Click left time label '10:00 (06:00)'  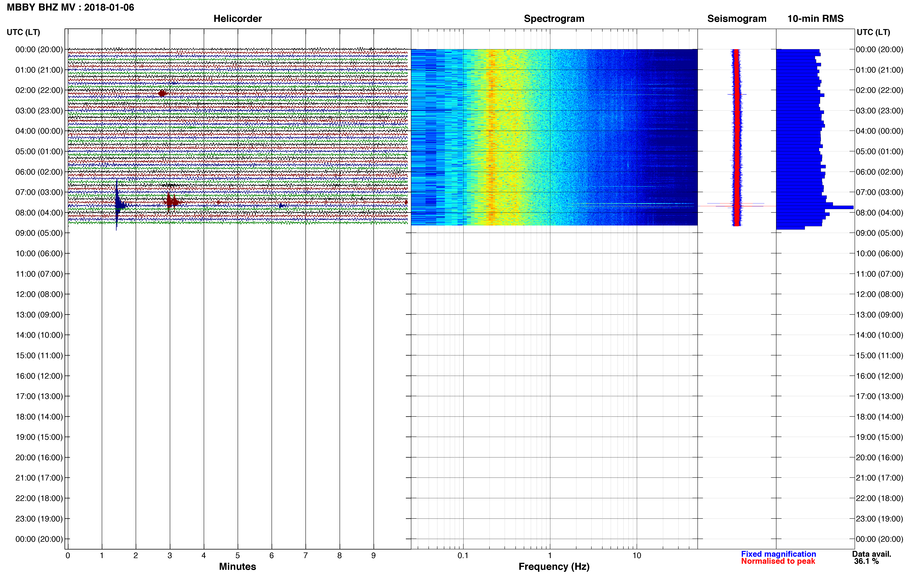[39, 253]
